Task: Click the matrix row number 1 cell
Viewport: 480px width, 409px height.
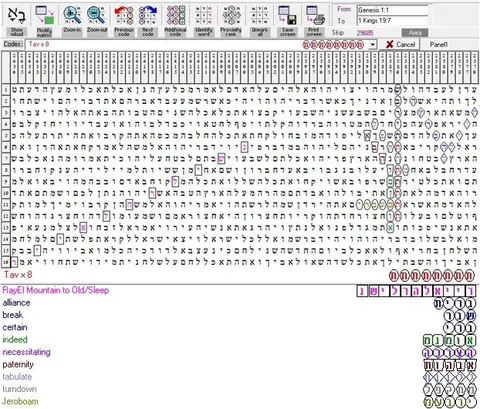Action: (6, 89)
